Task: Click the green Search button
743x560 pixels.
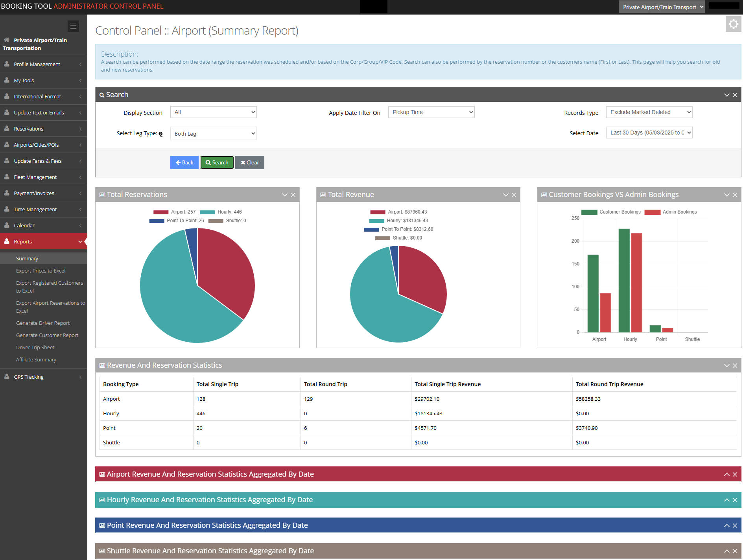Action: [x=217, y=162]
